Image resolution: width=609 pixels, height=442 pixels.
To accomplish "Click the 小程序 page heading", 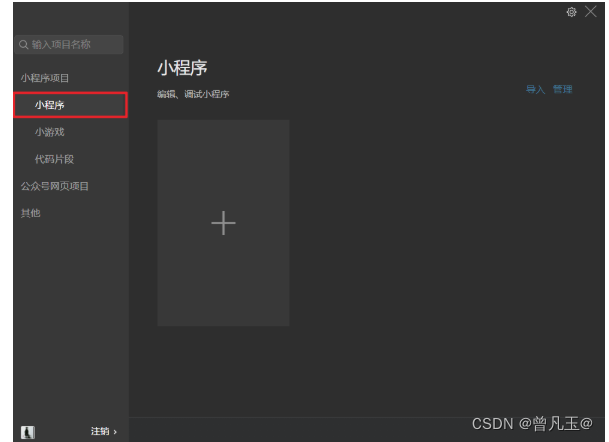I will pos(182,68).
